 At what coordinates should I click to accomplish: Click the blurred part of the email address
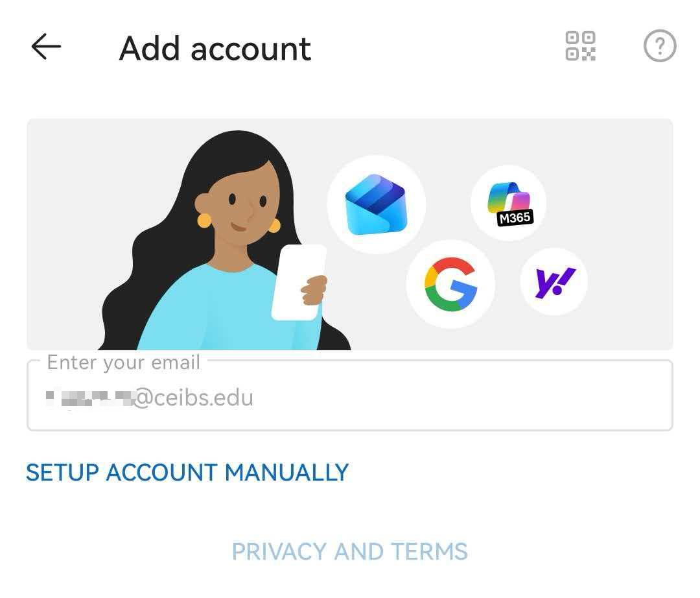[89, 398]
